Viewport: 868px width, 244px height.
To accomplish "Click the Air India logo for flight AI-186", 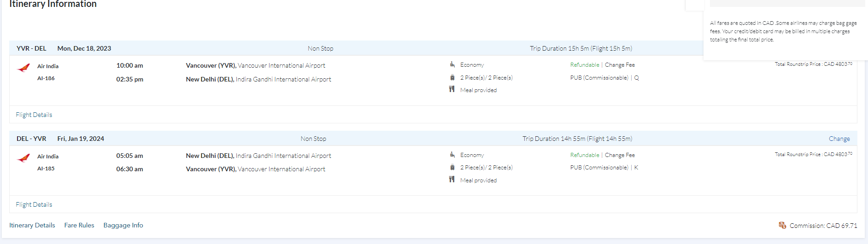I will pyautogui.click(x=23, y=68).
